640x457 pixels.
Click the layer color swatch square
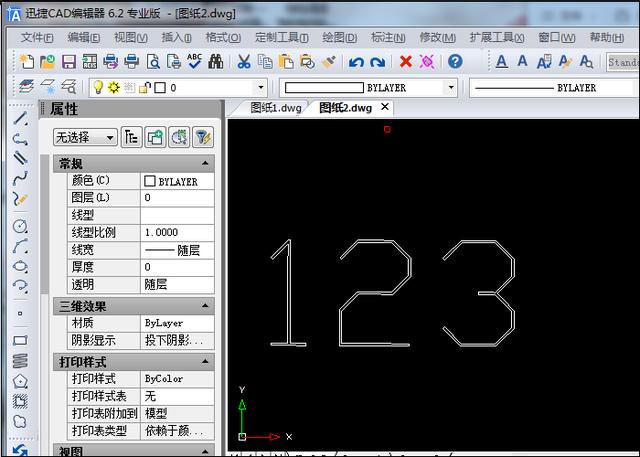(x=160, y=87)
